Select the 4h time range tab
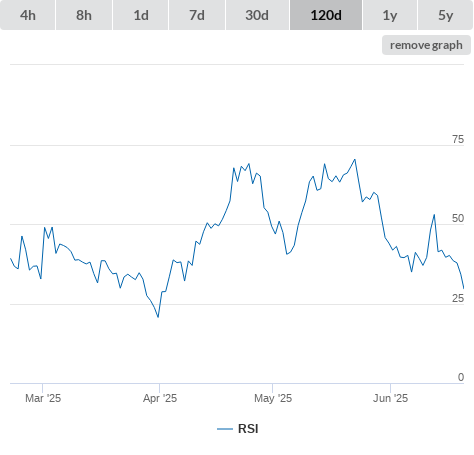The height and width of the screenshot is (455, 474). 28,15
